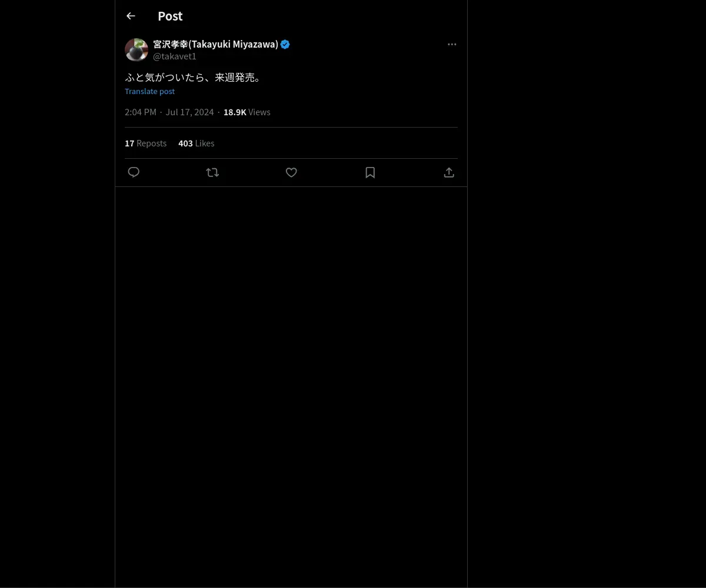Repost using the repost arrows icon

tap(212, 172)
